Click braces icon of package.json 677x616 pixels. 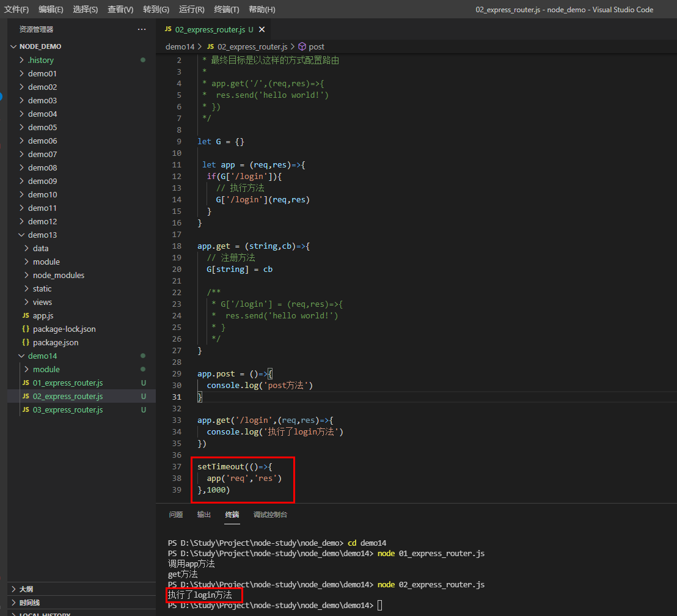26,342
